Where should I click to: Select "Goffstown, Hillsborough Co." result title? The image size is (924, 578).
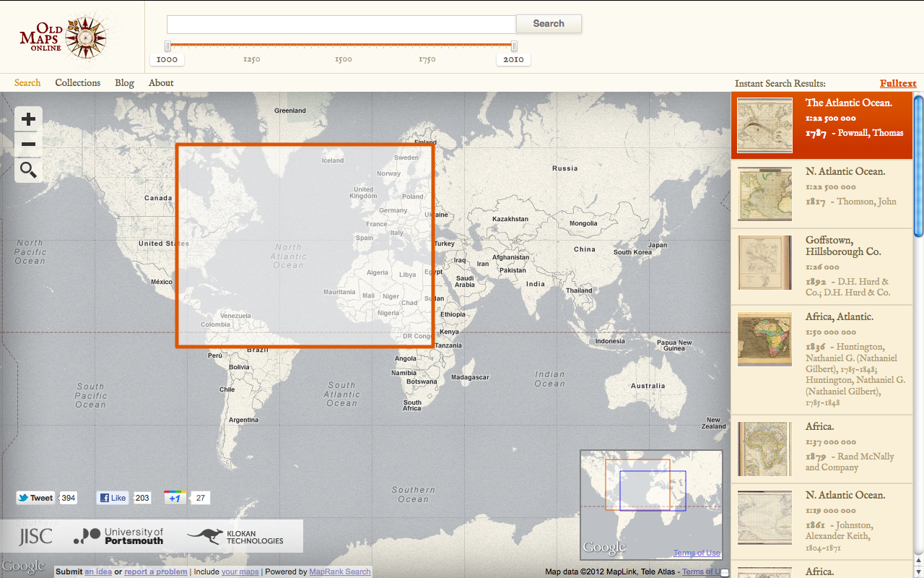coord(844,246)
